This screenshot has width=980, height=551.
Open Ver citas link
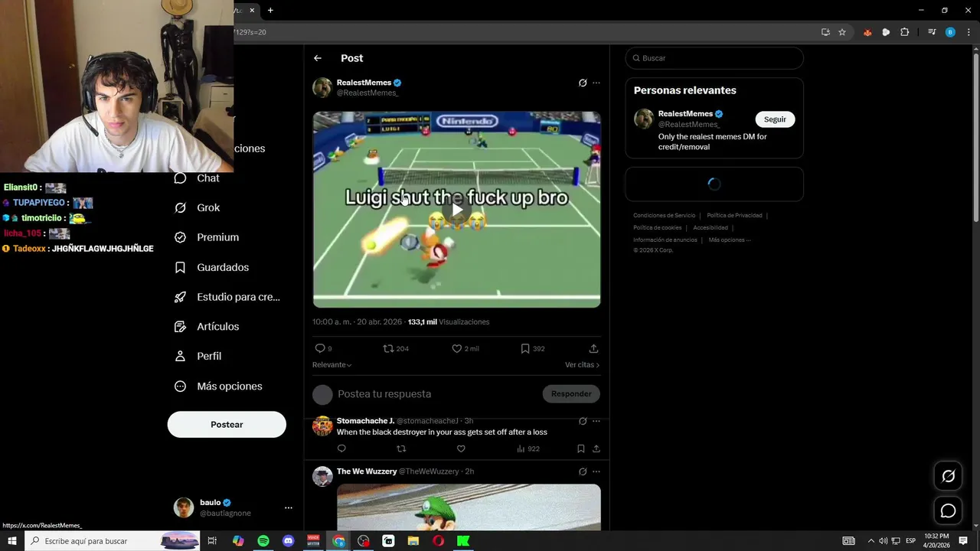pyautogui.click(x=582, y=365)
